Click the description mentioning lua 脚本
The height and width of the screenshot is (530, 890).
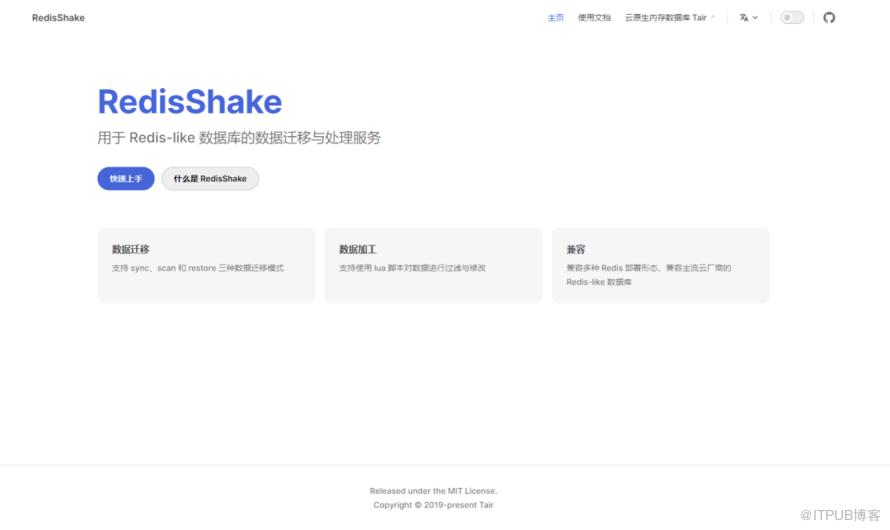click(412, 268)
